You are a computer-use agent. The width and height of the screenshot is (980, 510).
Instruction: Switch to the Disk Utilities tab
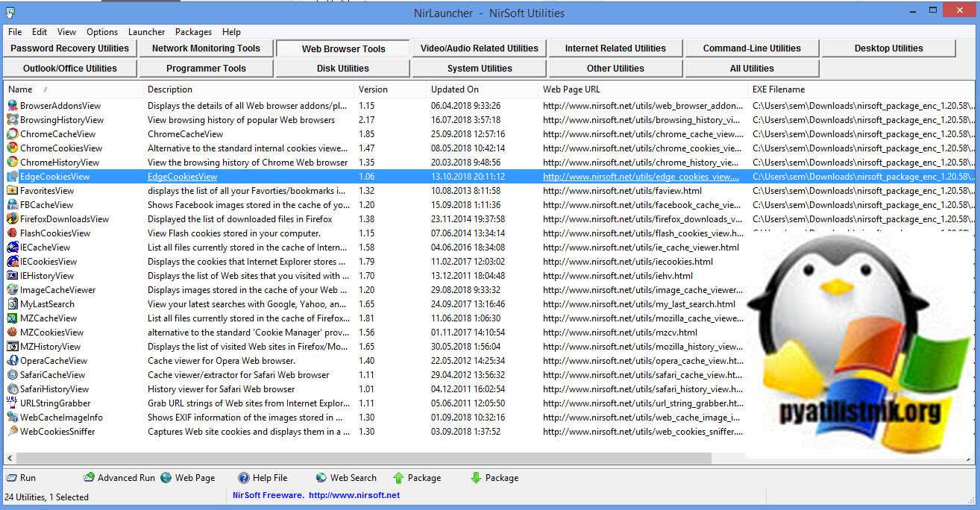point(343,69)
